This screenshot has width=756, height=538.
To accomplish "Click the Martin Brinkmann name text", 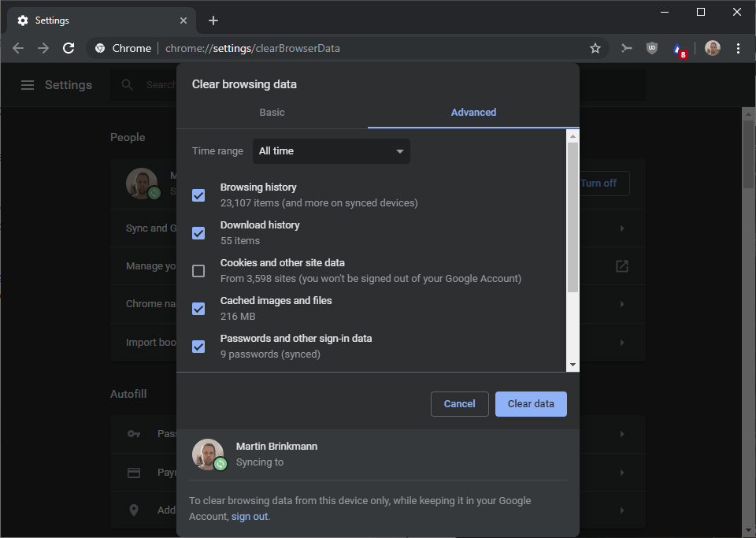I will [x=276, y=447].
